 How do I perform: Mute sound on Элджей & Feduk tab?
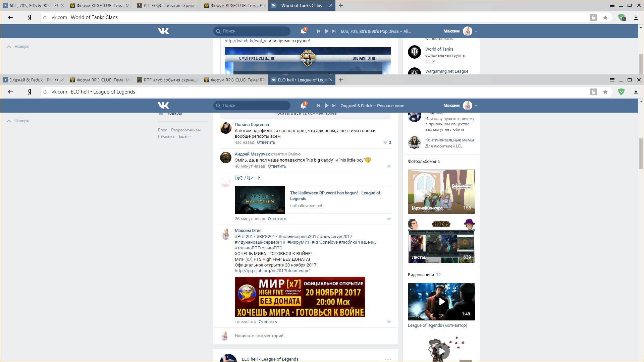56,80
